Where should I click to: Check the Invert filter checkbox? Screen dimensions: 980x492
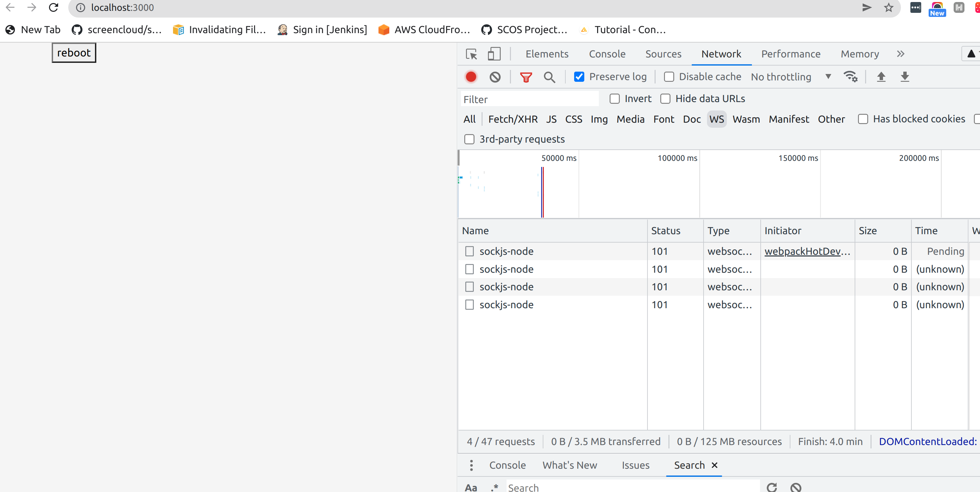(614, 99)
